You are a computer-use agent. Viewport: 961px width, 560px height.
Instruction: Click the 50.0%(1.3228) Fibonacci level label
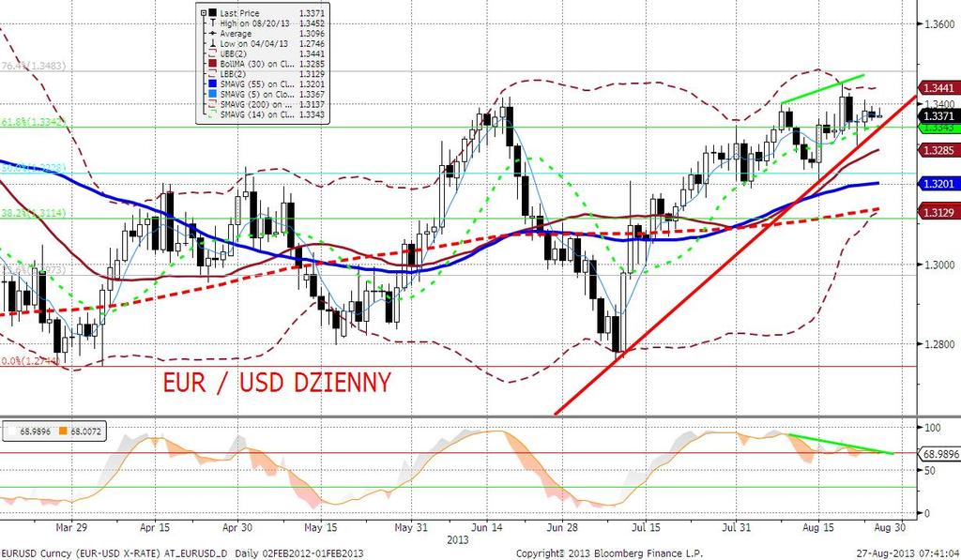point(33,168)
